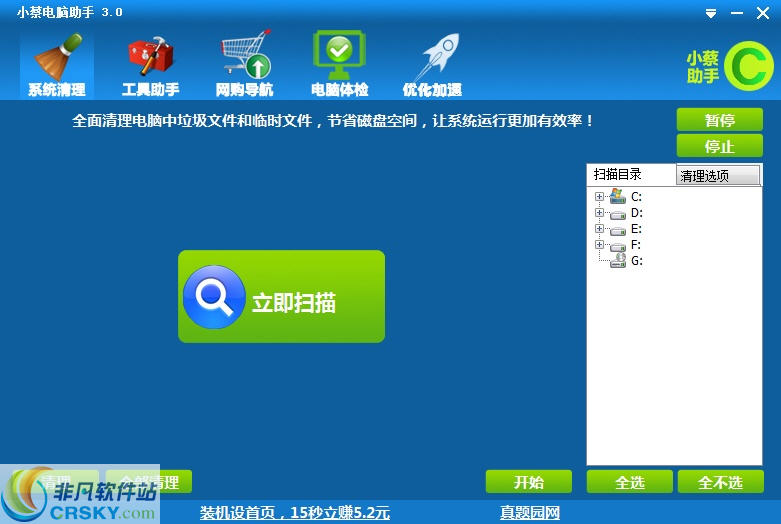Expand the D: drive tree node

599,213
